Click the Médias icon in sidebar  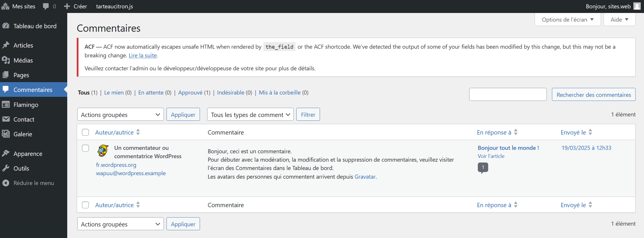click(x=6, y=60)
